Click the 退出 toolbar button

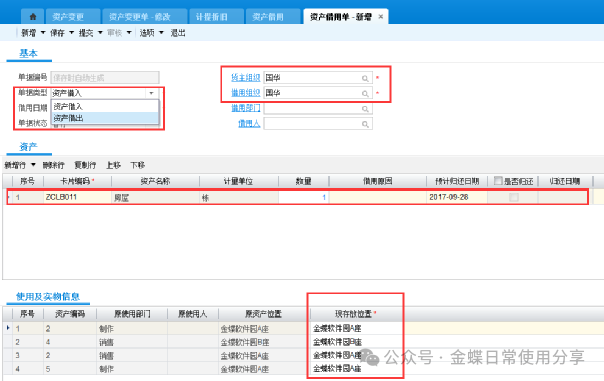(x=178, y=33)
